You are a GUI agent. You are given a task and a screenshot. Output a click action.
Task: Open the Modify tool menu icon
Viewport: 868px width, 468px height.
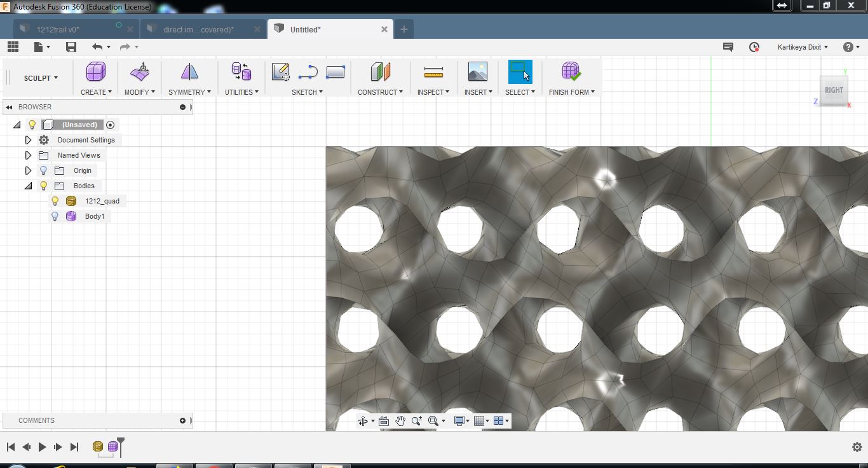click(139, 71)
